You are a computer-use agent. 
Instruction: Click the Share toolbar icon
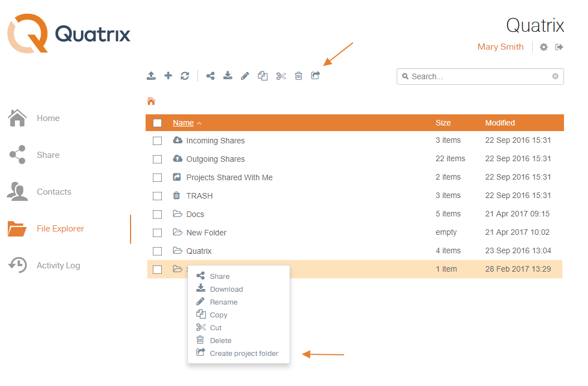point(210,76)
